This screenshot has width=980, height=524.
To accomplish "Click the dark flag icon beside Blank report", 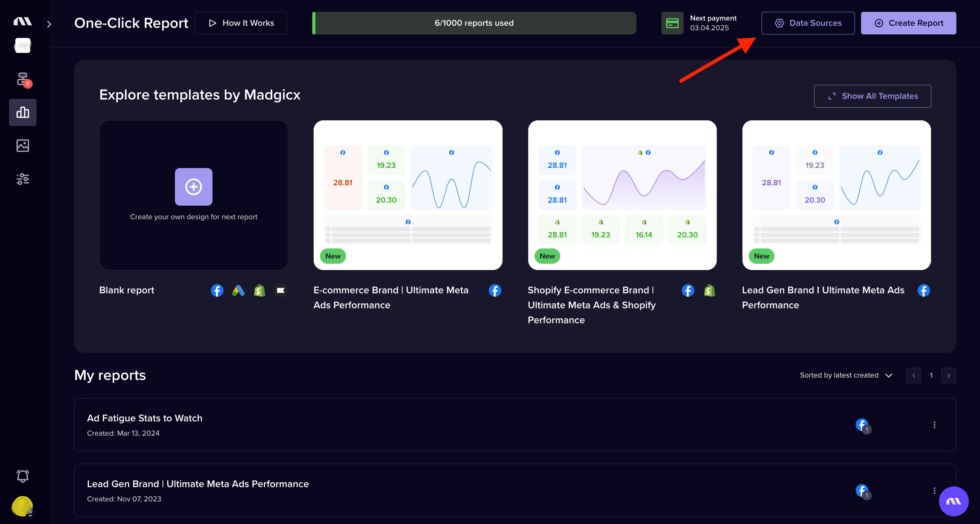I will click(281, 291).
